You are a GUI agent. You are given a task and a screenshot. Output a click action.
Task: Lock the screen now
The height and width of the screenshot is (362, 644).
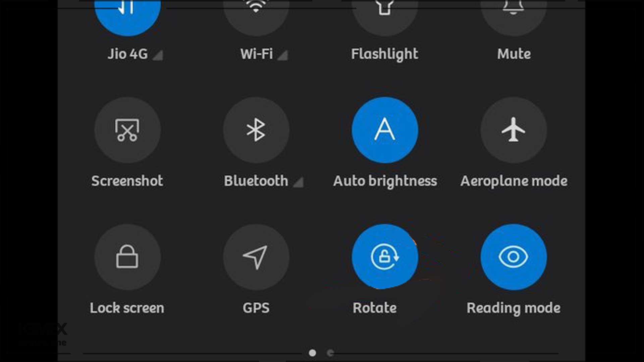click(x=127, y=257)
